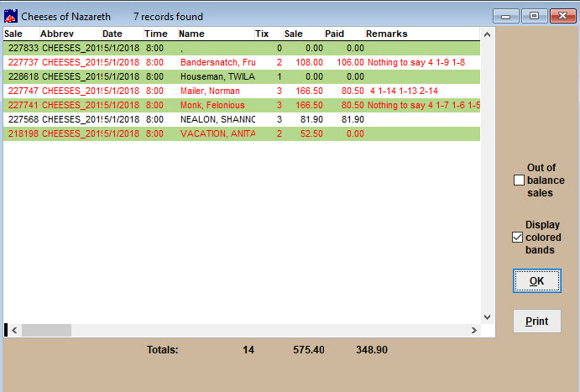Click the Remarks column header
Viewport: 580px width, 392px height.
click(x=386, y=34)
